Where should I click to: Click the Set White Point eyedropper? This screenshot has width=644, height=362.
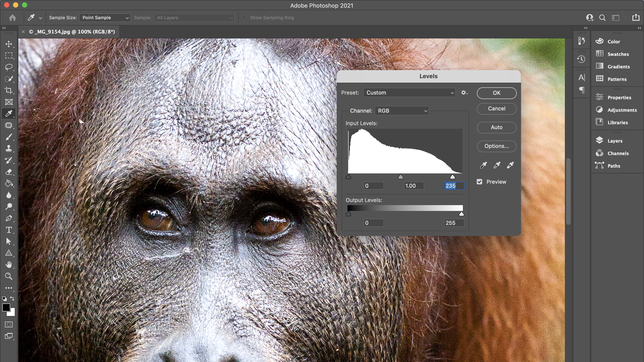510,165
